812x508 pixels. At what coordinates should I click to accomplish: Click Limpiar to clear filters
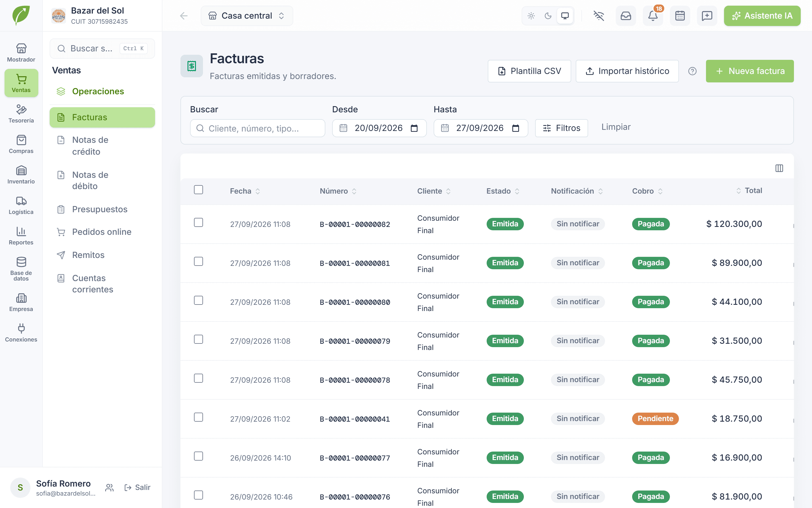click(x=616, y=127)
